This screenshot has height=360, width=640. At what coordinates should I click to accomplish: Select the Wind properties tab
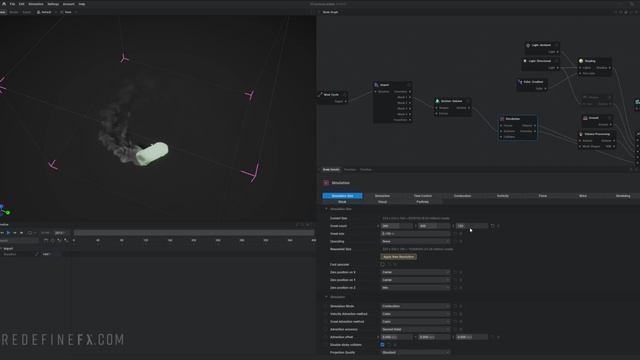point(582,196)
